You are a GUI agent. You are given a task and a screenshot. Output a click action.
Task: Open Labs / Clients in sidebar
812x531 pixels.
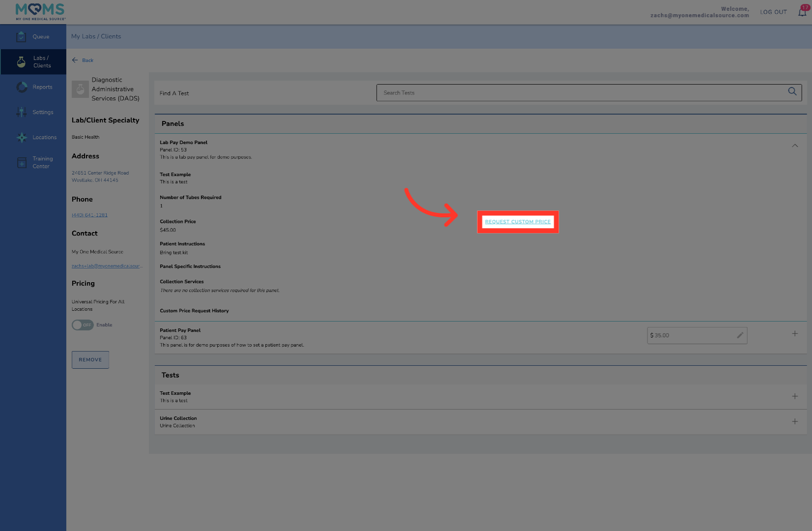41,62
